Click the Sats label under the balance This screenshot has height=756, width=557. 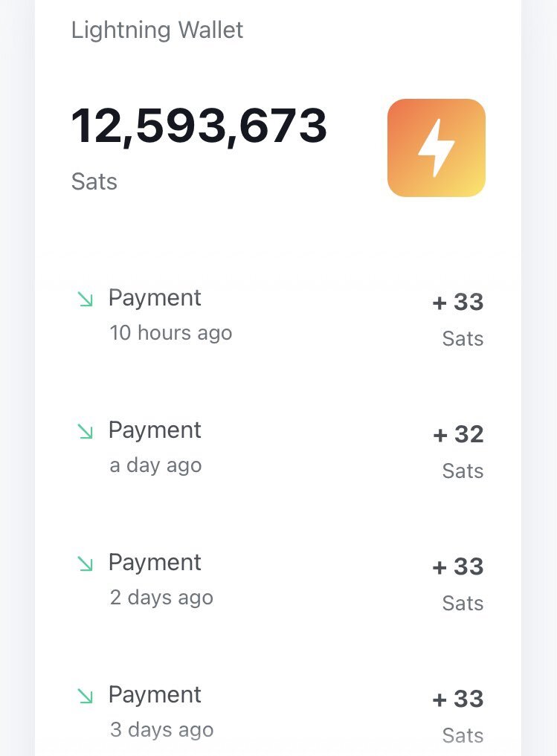[94, 182]
